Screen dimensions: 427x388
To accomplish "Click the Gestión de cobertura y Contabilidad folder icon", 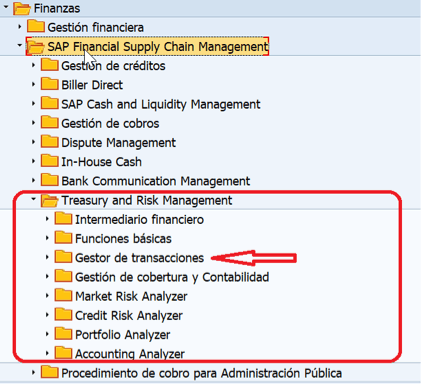I will pyautogui.click(x=63, y=276).
